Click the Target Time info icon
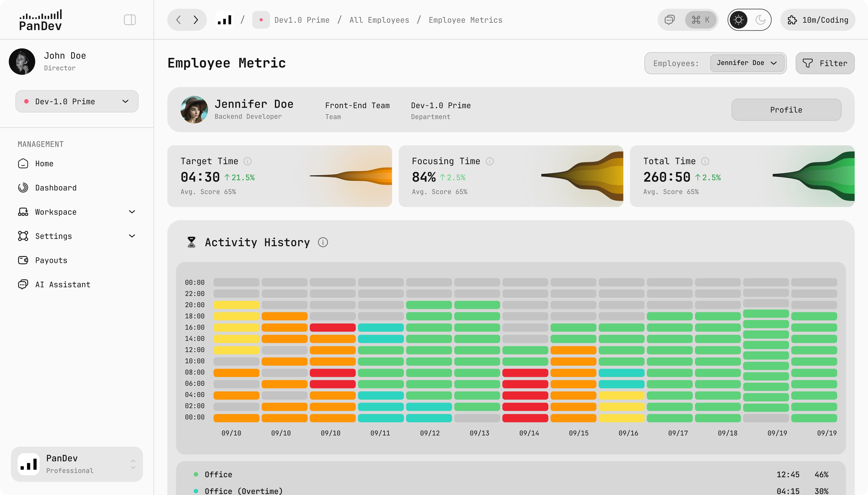The image size is (868, 495). click(x=248, y=161)
